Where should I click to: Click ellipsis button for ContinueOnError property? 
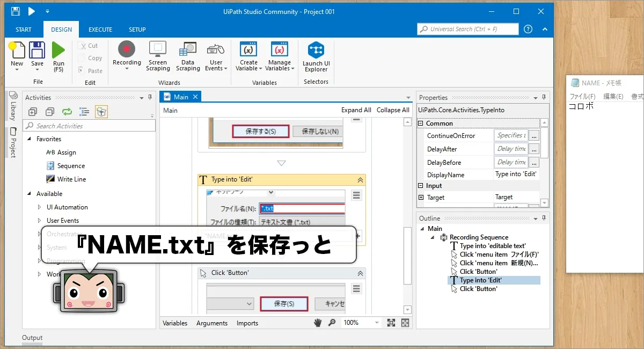click(533, 136)
